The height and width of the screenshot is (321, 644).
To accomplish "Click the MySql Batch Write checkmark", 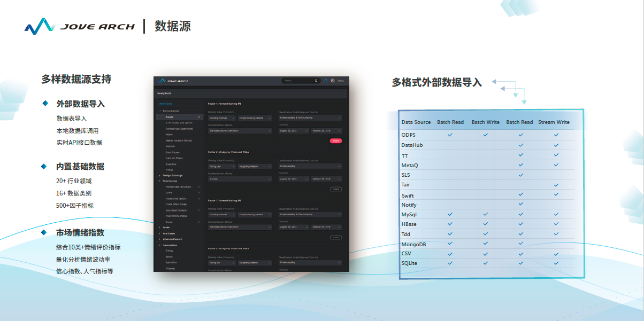I will pyautogui.click(x=485, y=214).
